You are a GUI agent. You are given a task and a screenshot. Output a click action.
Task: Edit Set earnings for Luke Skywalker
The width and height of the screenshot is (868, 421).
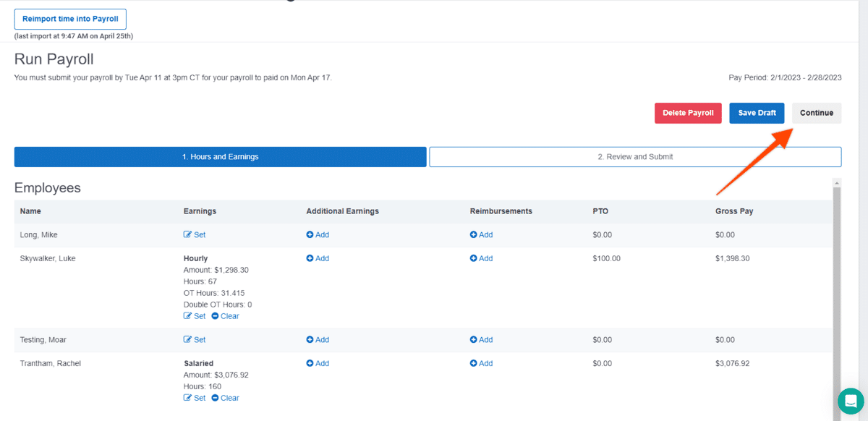(195, 316)
